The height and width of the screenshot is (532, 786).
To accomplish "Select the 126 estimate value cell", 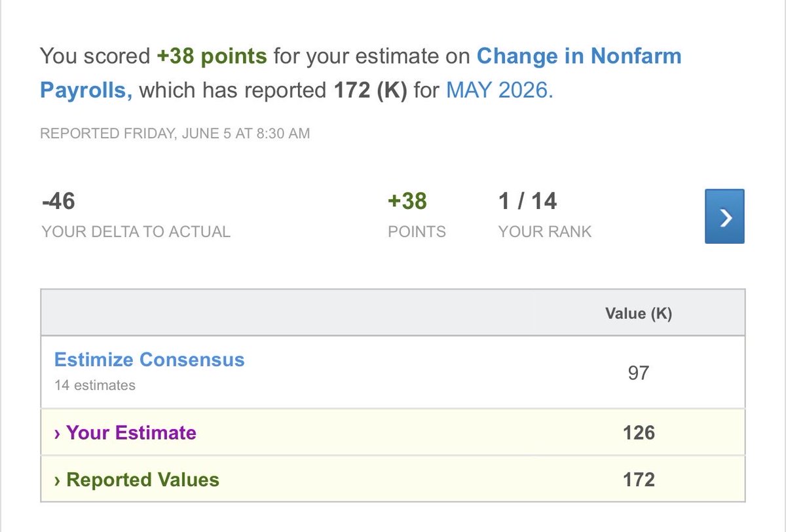I will (639, 433).
